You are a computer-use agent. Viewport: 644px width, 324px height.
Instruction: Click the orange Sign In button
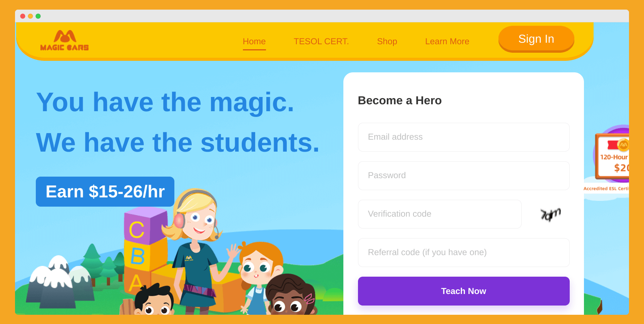click(x=536, y=39)
